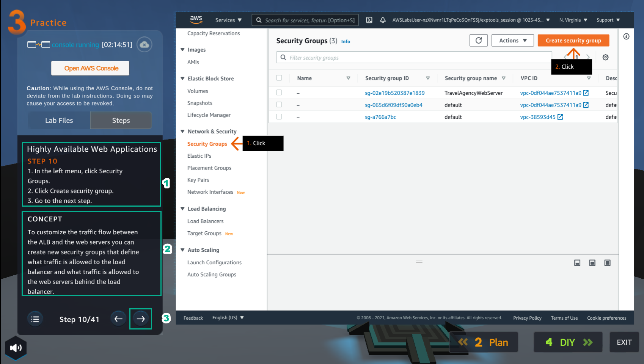Click the collapse bottom panel icon

pos(577,263)
